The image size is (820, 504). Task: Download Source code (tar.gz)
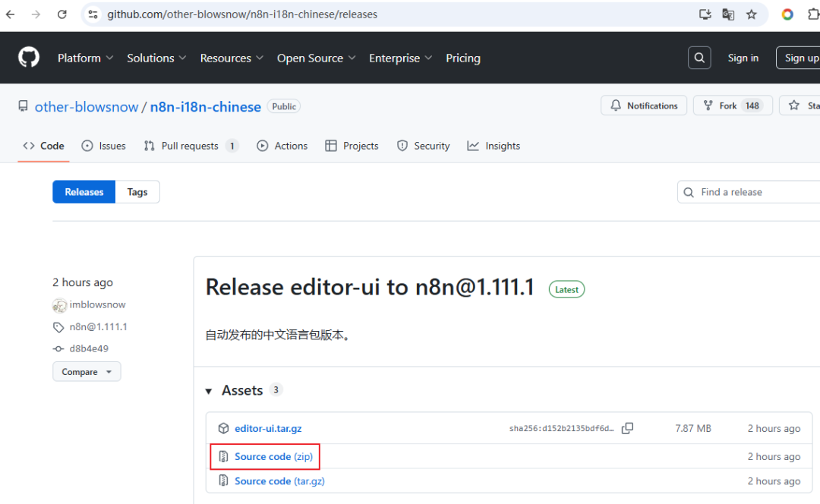[279, 481]
